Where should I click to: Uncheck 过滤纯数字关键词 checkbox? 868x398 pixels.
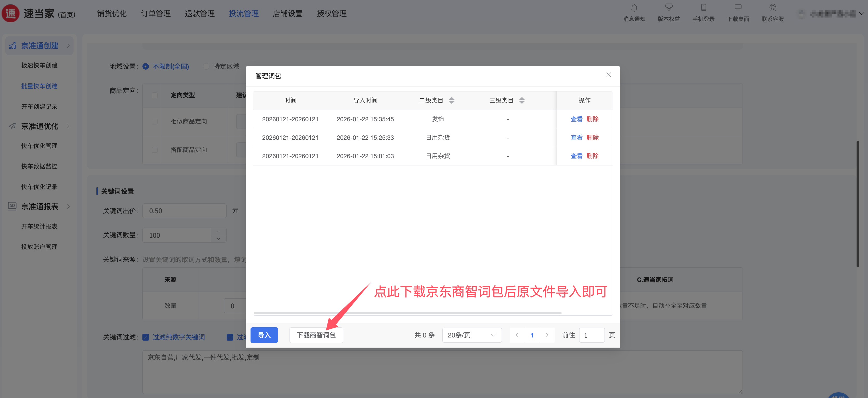(x=146, y=337)
